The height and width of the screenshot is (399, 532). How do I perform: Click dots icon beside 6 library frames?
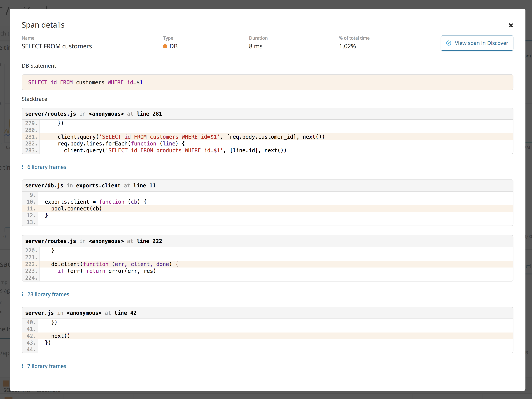click(x=22, y=167)
